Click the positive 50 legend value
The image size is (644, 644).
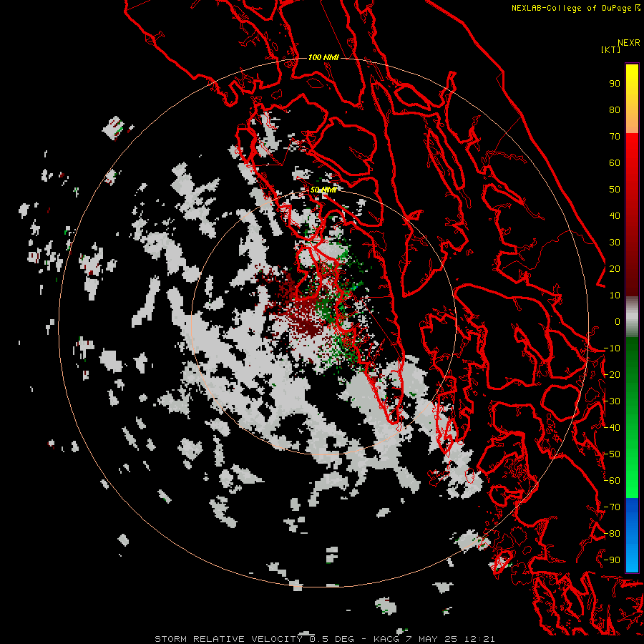pos(615,190)
